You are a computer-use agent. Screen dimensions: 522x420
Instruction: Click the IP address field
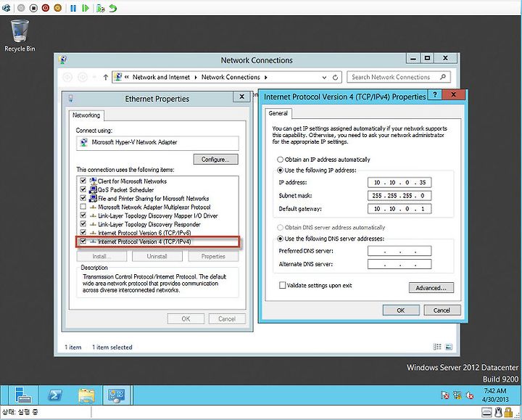(399, 183)
